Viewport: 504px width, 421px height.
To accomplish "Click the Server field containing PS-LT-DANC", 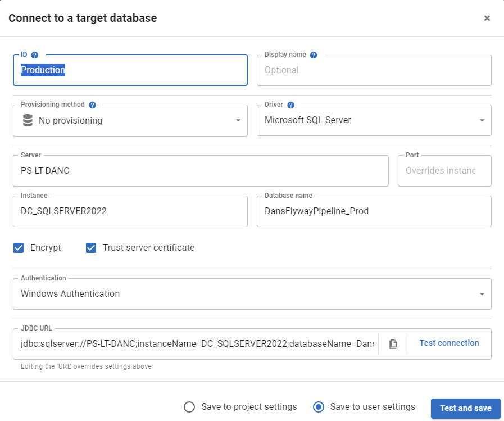I will click(x=201, y=171).
